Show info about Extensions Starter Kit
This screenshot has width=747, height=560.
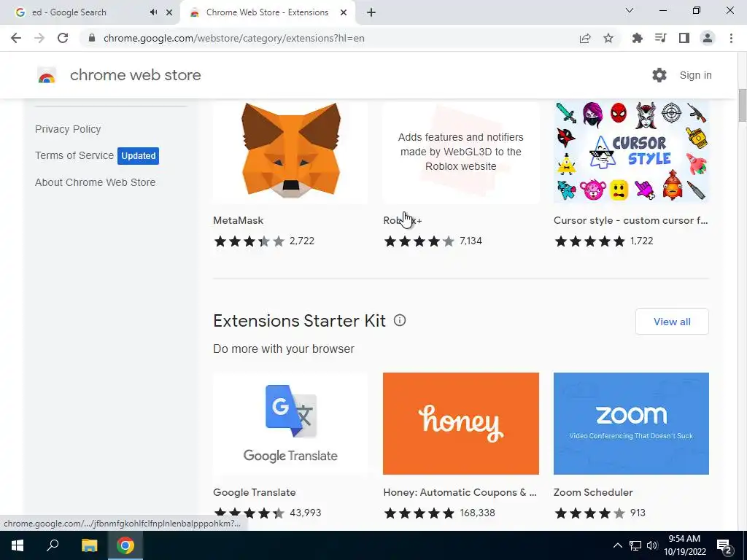coord(400,321)
